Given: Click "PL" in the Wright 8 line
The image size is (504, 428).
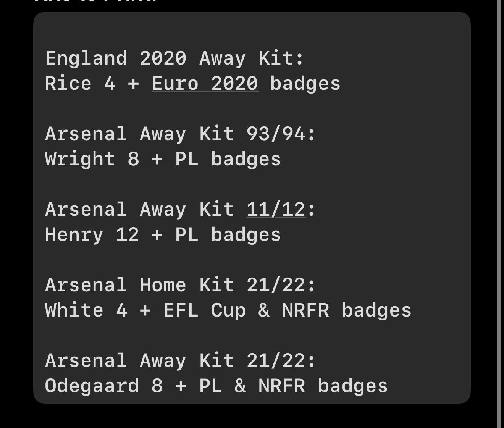Looking at the screenshot, I should pos(187,159).
